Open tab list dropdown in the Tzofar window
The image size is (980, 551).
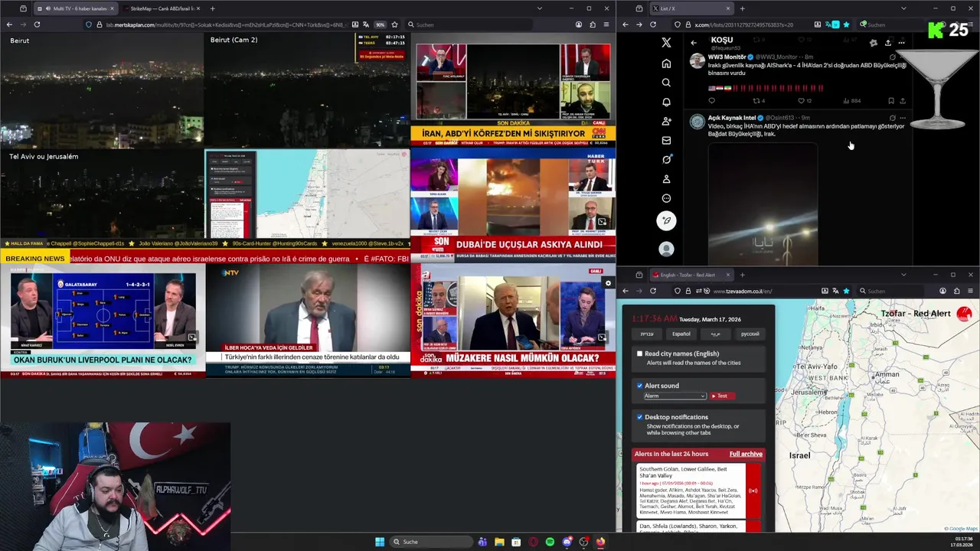point(903,275)
